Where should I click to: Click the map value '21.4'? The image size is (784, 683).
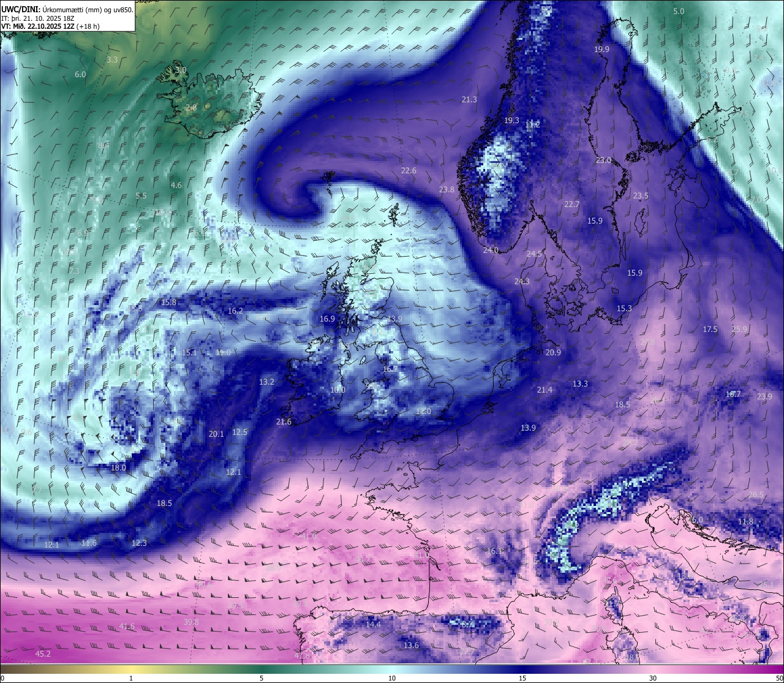tap(545, 390)
